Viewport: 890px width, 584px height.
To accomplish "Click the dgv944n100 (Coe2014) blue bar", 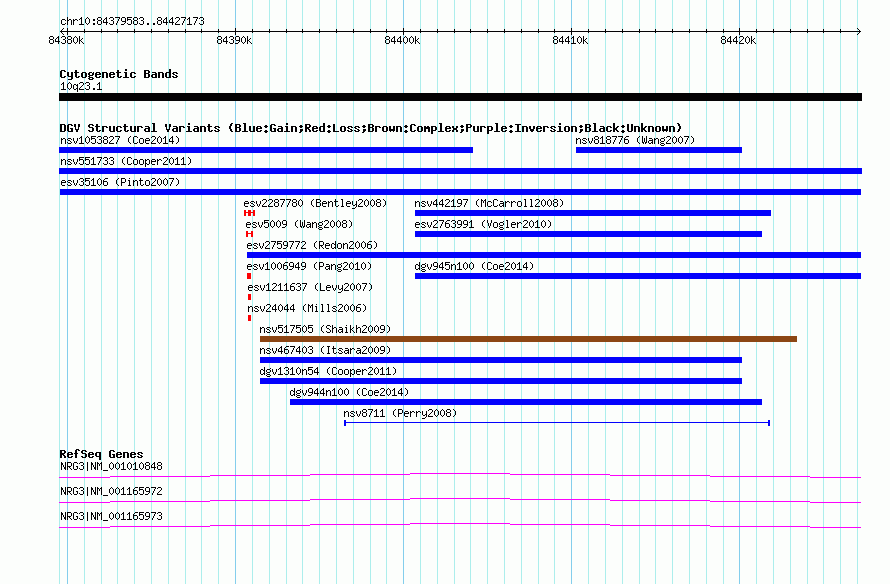I will pyautogui.click(x=526, y=402).
